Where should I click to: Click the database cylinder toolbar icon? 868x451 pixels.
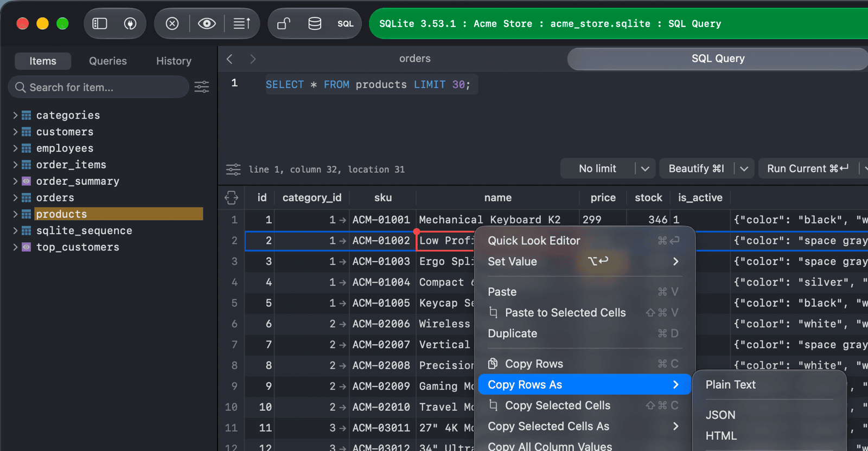pyautogui.click(x=315, y=23)
